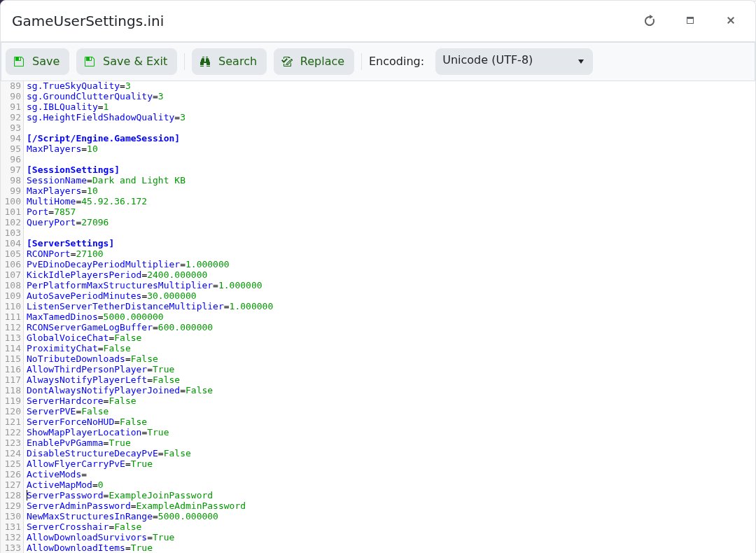Click the ActiveMods= line
The height and width of the screenshot is (553, 756).
(57, 475)
